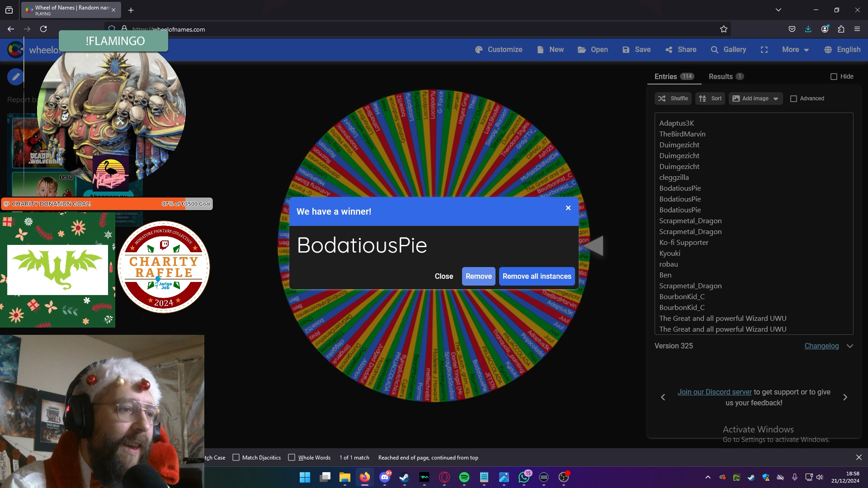The image size is (868, 488).
Task: Click the blue pencil edit icon
Action: (x=15, y=77)
